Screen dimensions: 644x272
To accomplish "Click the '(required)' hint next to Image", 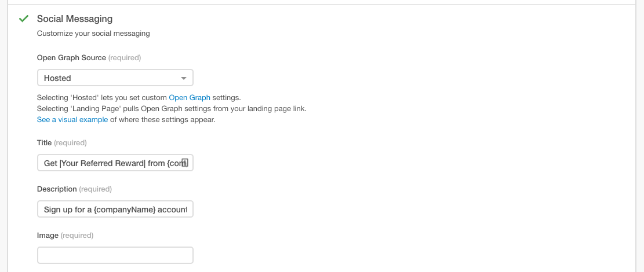I will (x=77, y=235).
